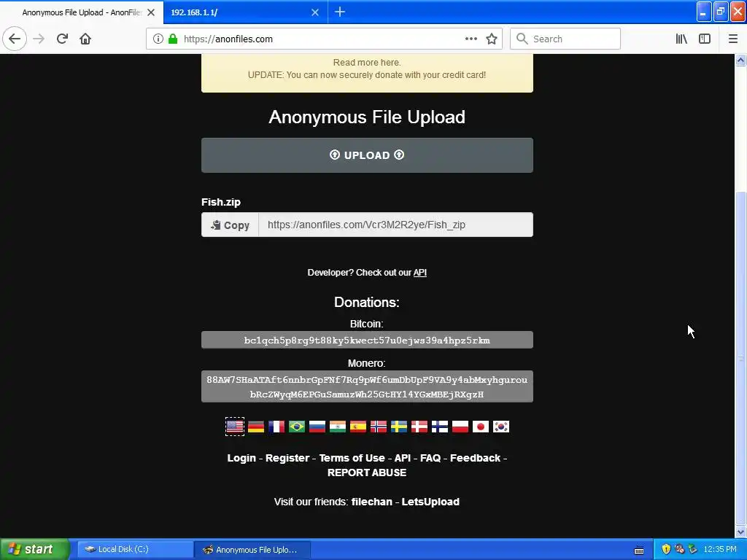747x560 pixels.
Task: Open Terms of Use link
Action: pyautogui.click(x=352, y=458)
